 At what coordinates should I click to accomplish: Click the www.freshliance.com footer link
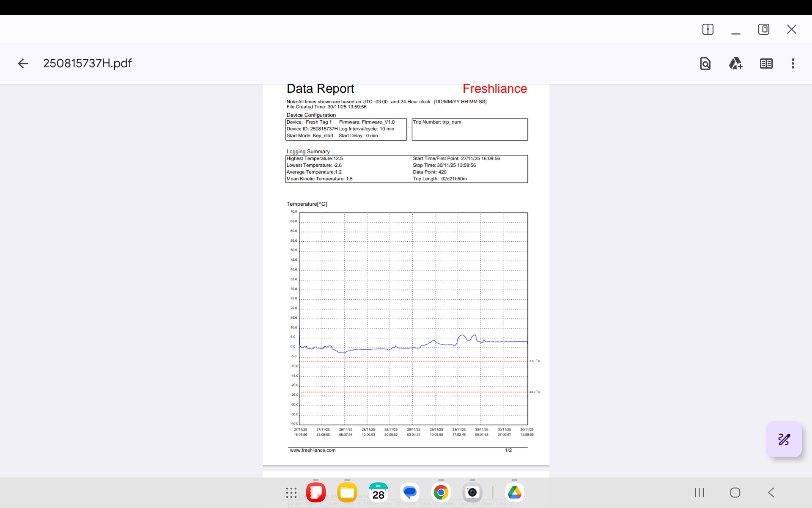tap(313, 450)
